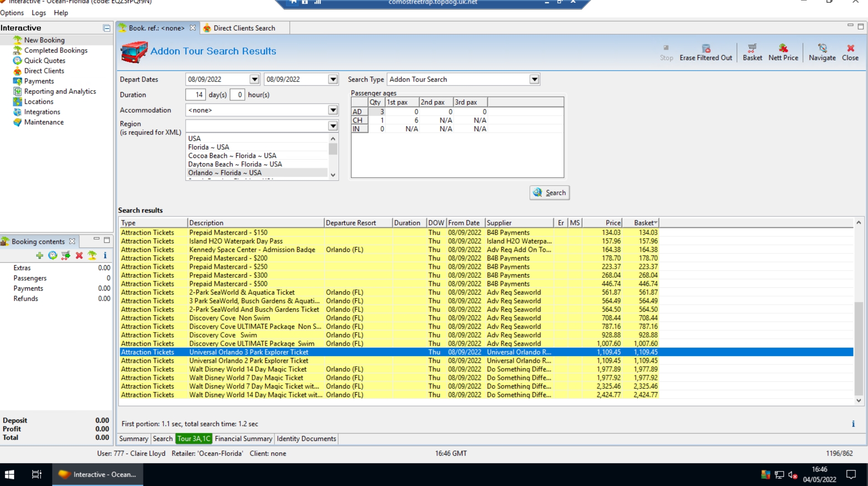Maximize the Booking contents panel
The image size is (868, 486).
coord(107,240)
